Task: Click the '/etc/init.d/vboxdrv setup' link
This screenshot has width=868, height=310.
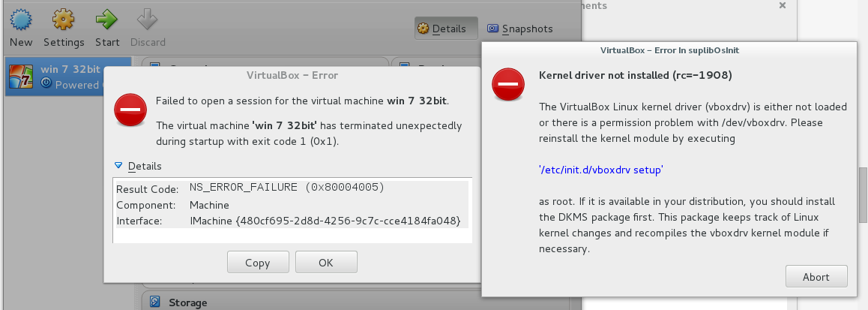Action: [x=600, y=170]
